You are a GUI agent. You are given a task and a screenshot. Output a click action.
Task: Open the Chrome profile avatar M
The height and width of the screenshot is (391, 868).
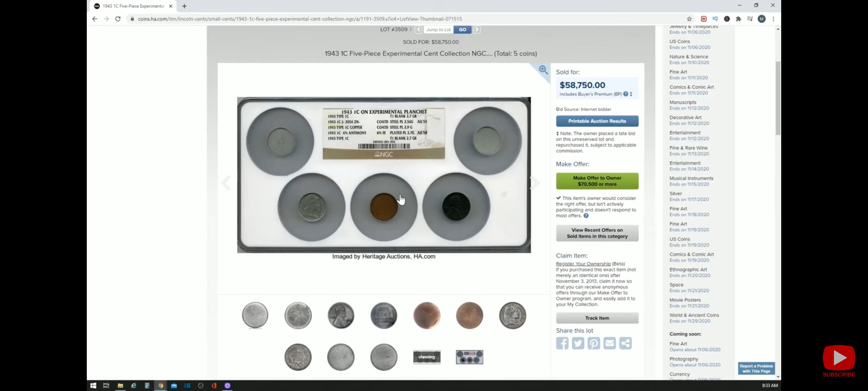[x=762, y=19]
